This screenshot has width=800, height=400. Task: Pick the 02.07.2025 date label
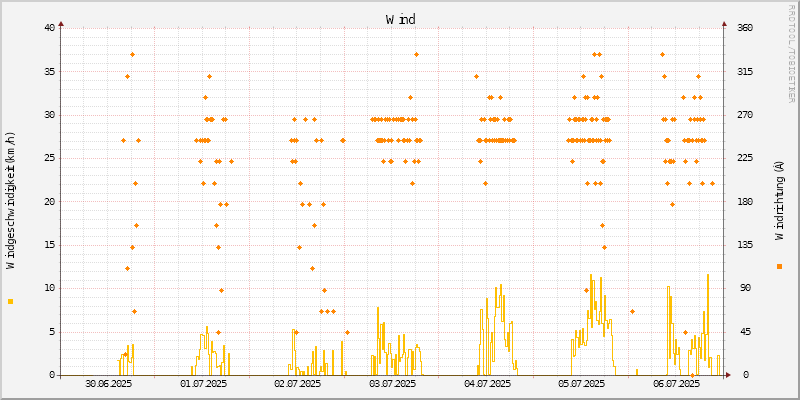pyautogui.click(x=298, y=384)
